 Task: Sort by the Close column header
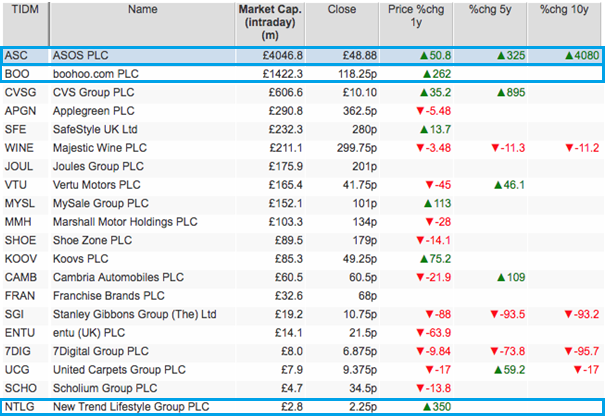coord(342,24)
